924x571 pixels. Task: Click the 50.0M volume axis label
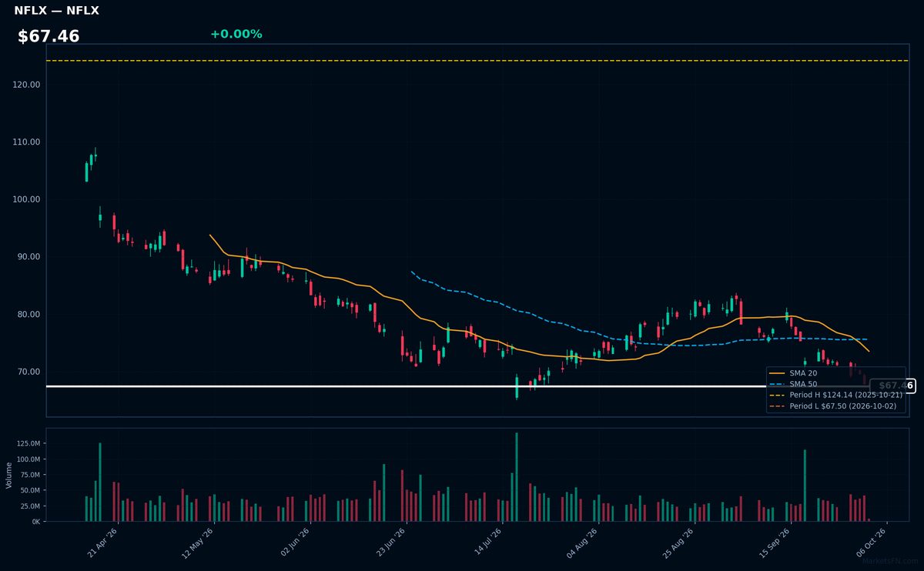(30, 491)
